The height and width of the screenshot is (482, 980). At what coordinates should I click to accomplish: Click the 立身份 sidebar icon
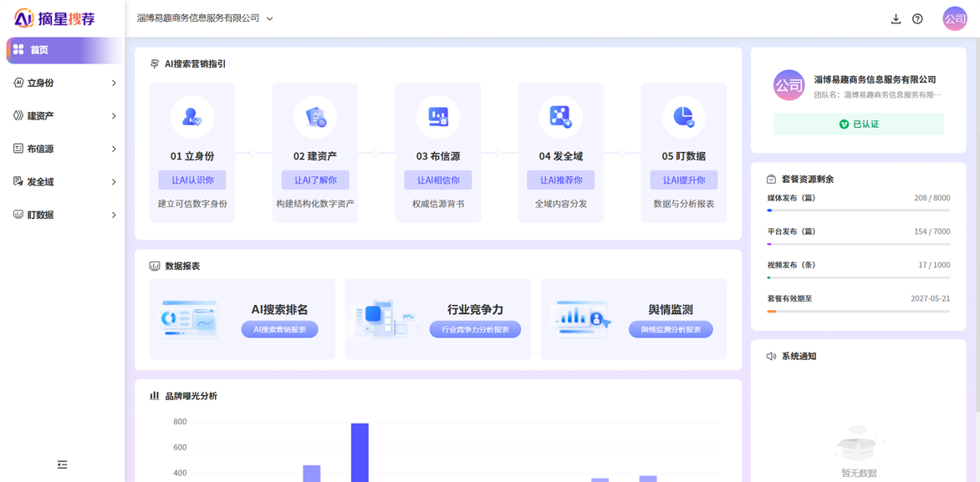[18, 83]
